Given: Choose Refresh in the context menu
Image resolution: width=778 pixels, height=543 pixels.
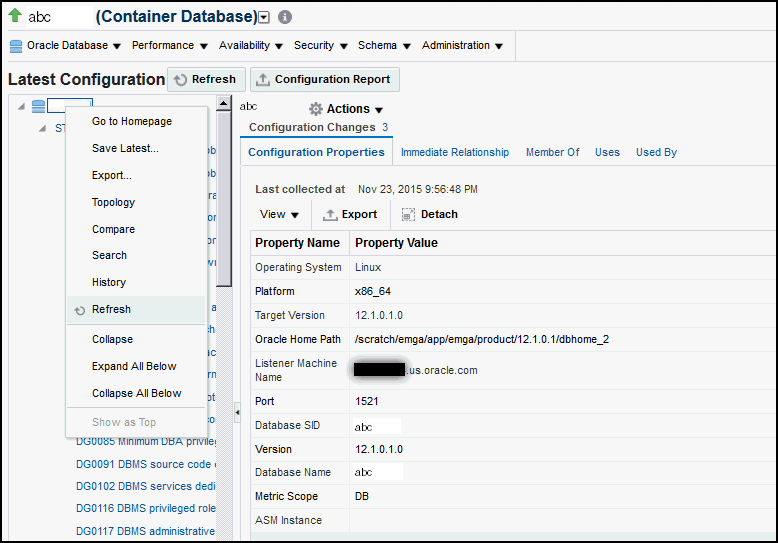Looking at the screenshot, I should pos(136,310).
